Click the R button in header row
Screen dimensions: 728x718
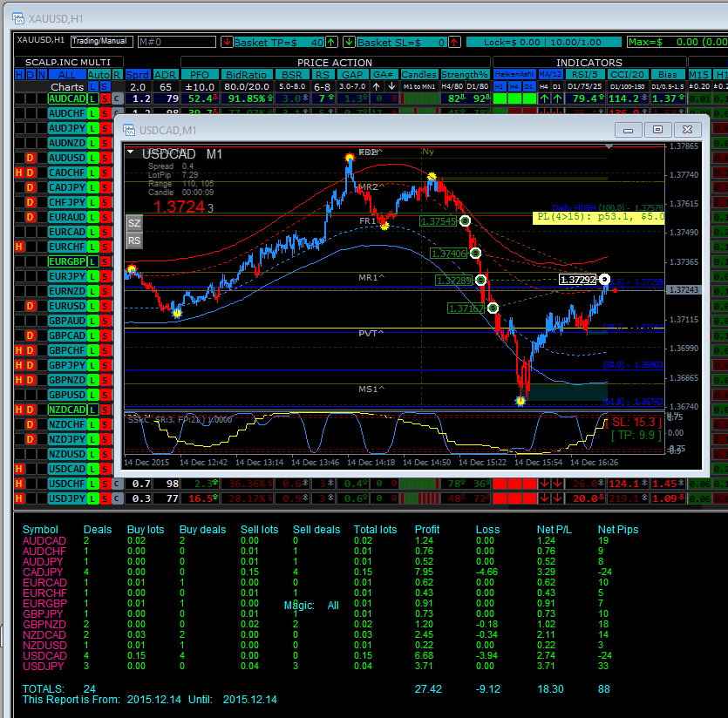[x=117, y=75]
